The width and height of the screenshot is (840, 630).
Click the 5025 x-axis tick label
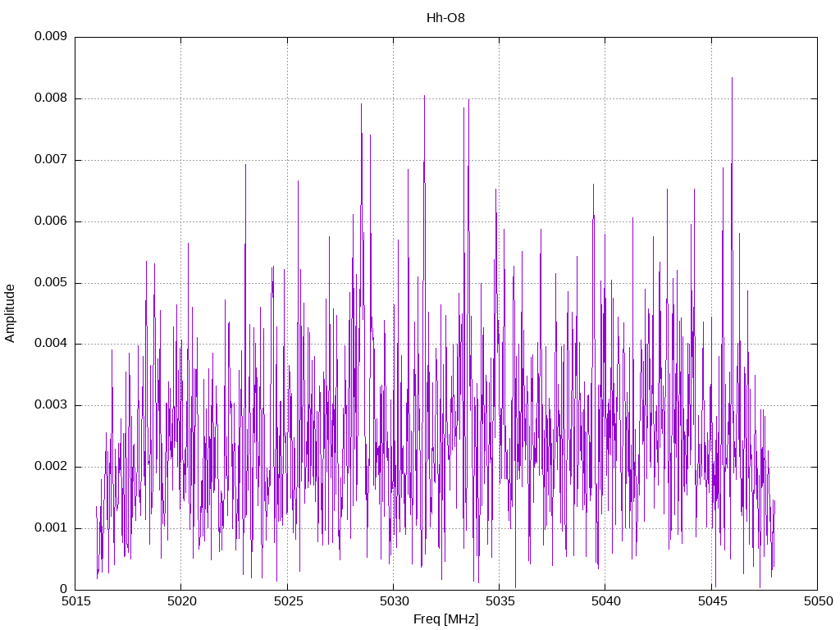point(288,601)
